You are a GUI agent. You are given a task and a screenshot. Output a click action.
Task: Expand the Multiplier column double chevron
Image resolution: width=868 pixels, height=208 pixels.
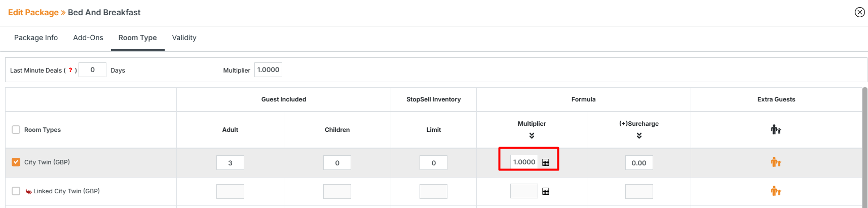(532, 135)
